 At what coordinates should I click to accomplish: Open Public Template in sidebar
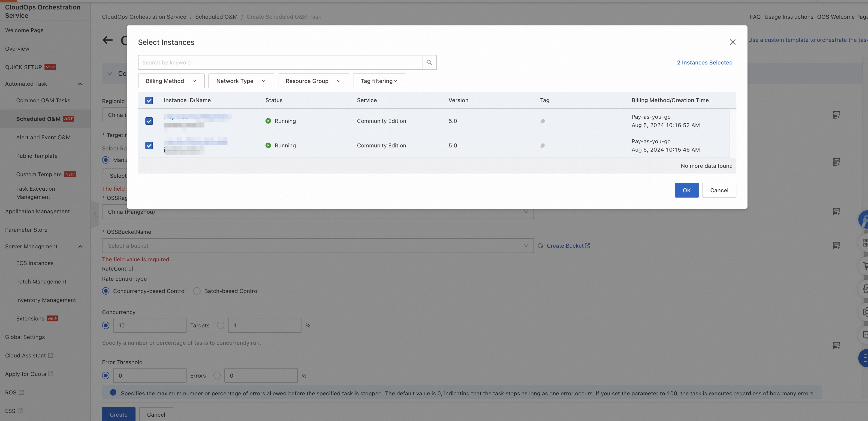click(x=37, y=156)
